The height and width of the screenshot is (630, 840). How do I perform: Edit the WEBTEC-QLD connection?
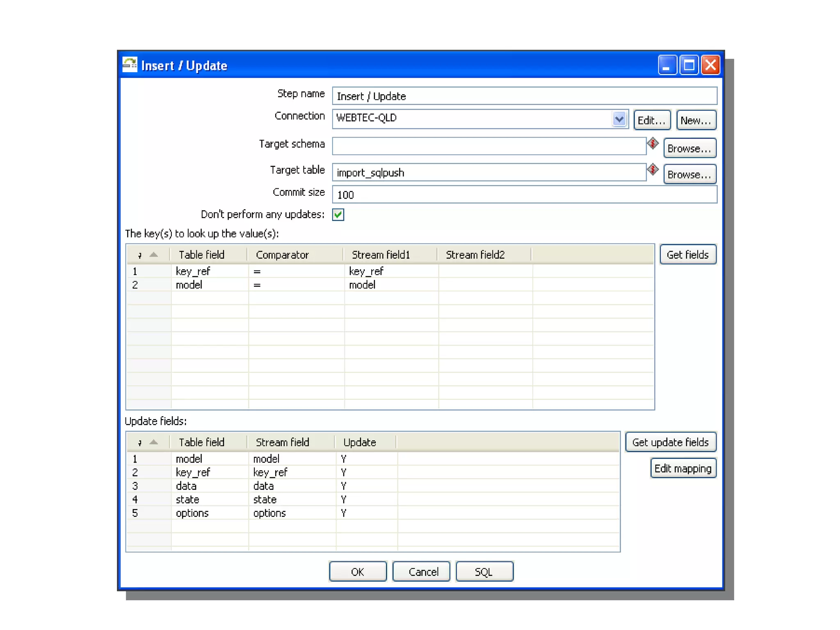651,120
